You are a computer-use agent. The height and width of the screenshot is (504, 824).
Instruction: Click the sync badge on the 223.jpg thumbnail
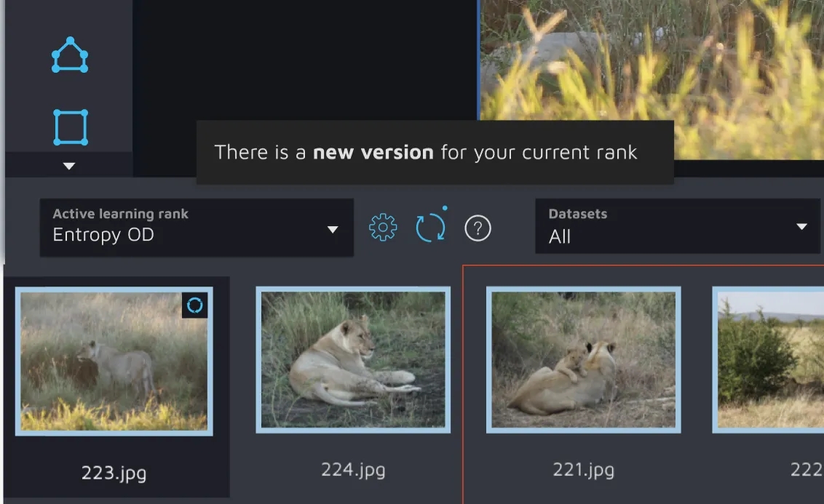point(194,305)
